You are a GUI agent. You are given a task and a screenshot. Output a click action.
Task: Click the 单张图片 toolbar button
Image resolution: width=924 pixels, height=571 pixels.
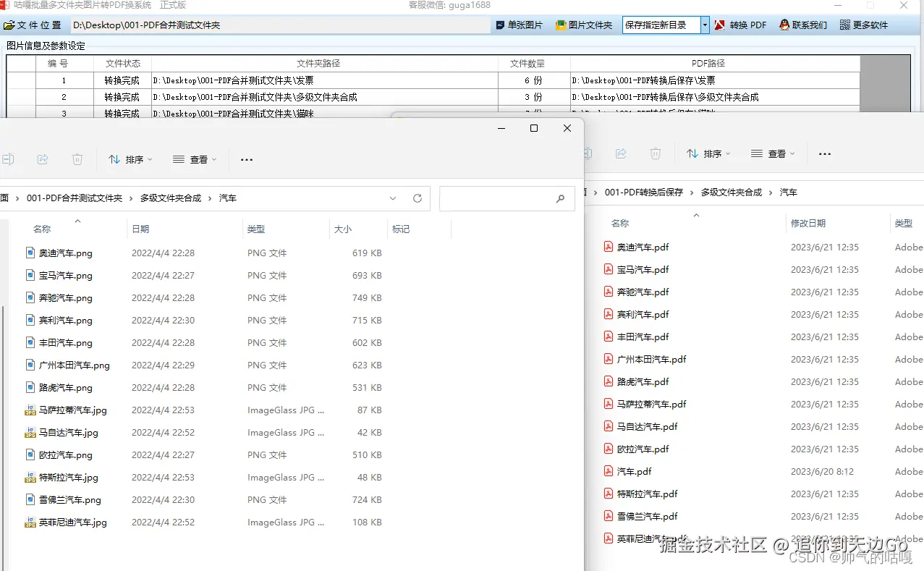click(x=519, y=25)
